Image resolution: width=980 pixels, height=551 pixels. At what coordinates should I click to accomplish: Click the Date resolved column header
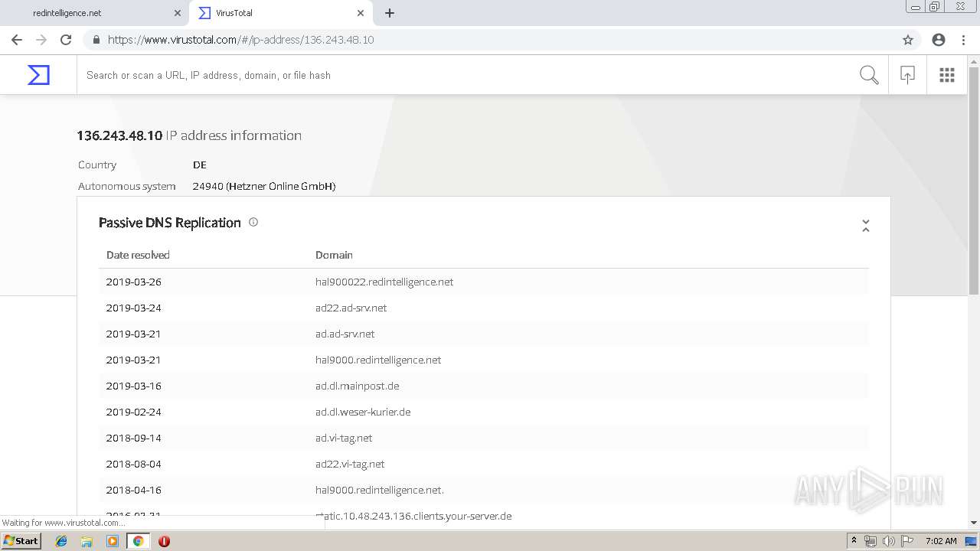coord(138,255)
